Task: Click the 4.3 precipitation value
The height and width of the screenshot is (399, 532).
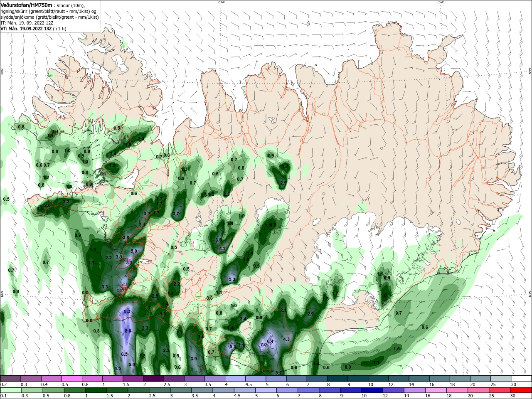Action: [x=286, y=339]
